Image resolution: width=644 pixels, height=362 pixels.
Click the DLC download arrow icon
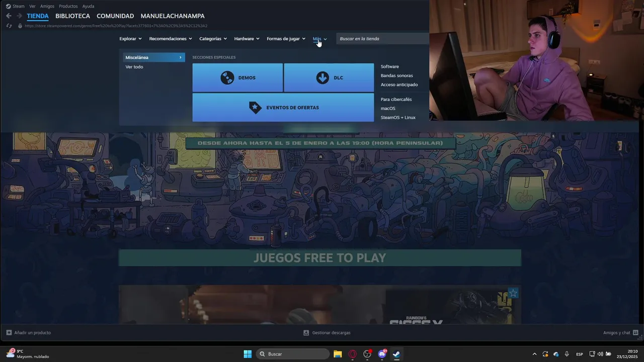click(x=323, y=78)
